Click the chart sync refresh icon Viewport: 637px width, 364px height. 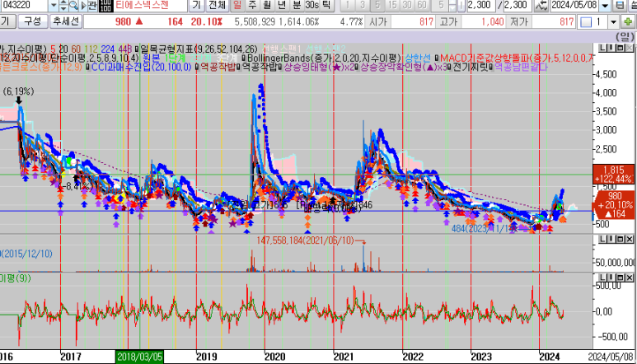click(x=541, y=5)
